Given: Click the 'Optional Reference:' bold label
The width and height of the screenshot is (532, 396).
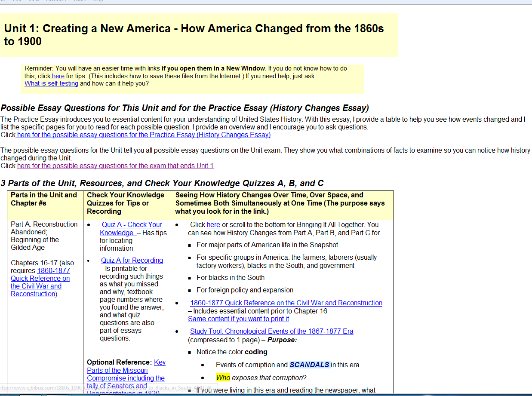Looking at the screenshot, I should click(x=120, y=362).
